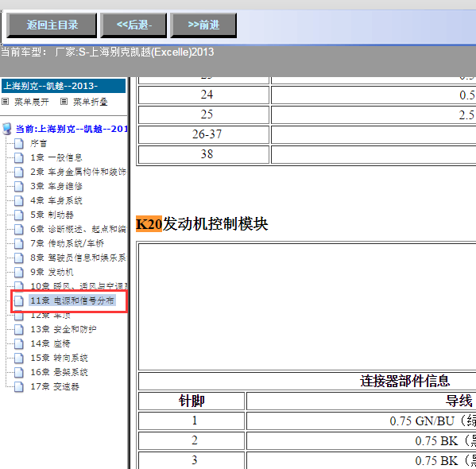Click the highlighted K20 text in heading
Screen dimensions: 476x469
(x=149, y=224)
